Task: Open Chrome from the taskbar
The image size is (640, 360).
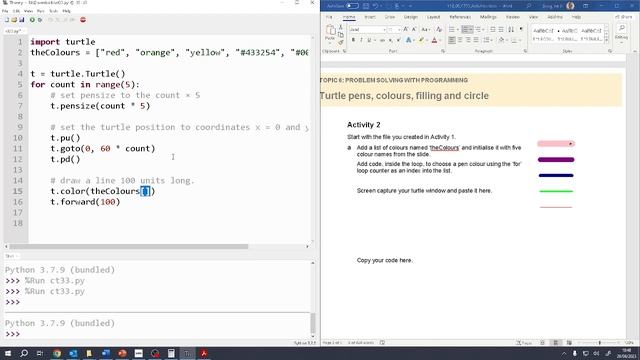Action: (57, 353)
